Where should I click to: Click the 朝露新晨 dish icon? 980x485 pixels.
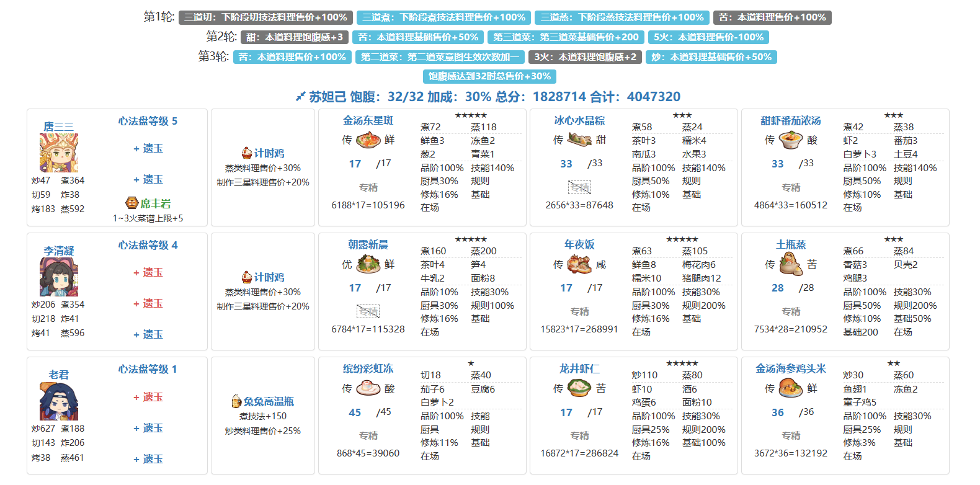[368, 264]
